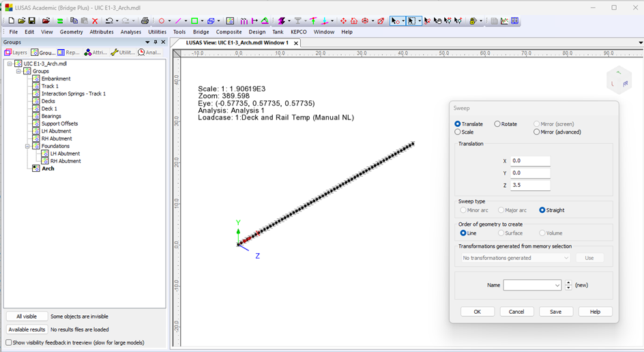The height and width of the screenshot is (352, 644).
Task: Select the Bearings group in tree
Action: 51,116
